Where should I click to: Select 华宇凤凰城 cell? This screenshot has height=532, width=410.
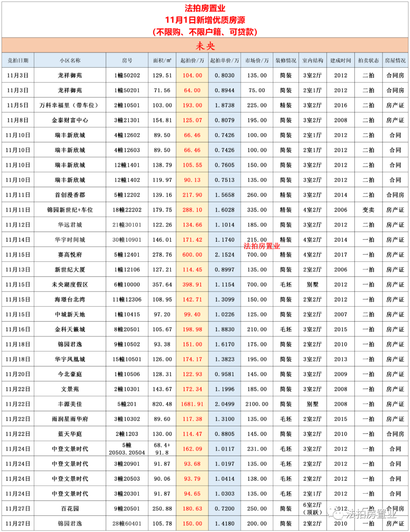coord(70,359)
